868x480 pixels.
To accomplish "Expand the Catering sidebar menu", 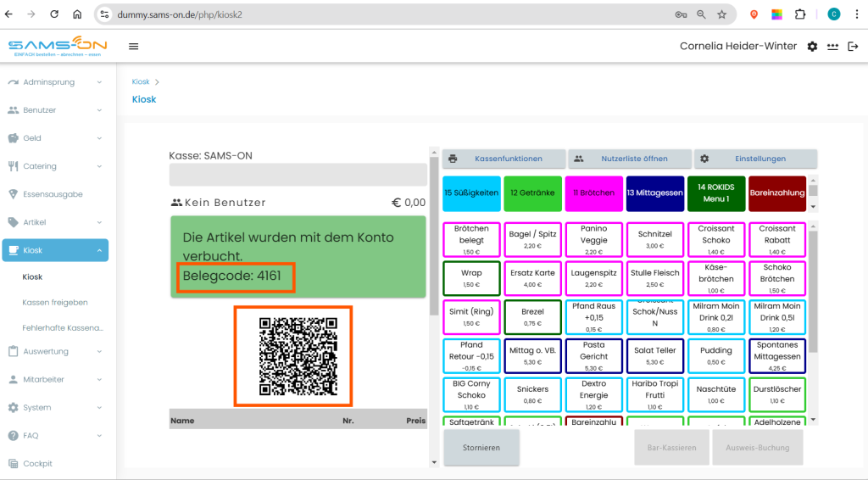I will (x=55, y=166).
